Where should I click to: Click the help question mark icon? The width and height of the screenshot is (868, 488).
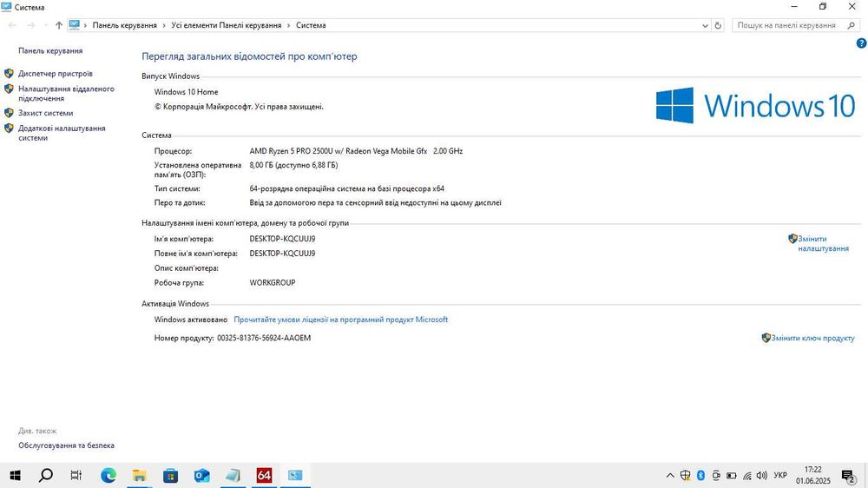pos(861,43)
